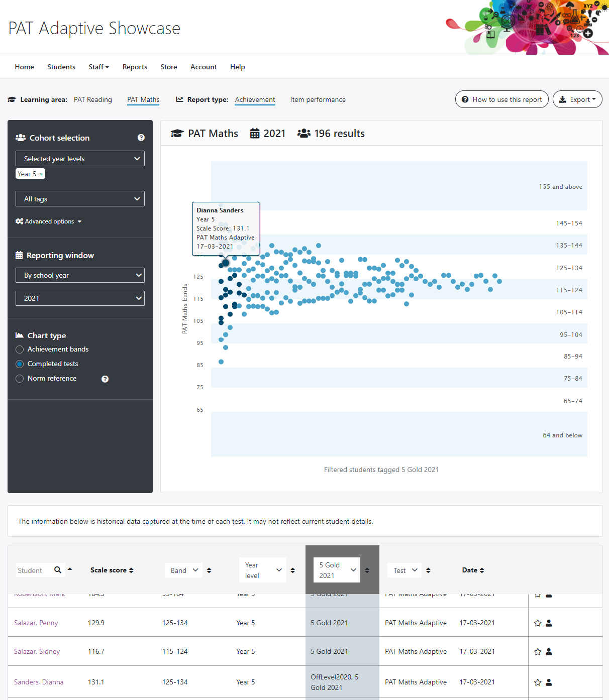Screen dimensions: 609x700
Task: Sort by Student name arrow
Action: point(70,569)
